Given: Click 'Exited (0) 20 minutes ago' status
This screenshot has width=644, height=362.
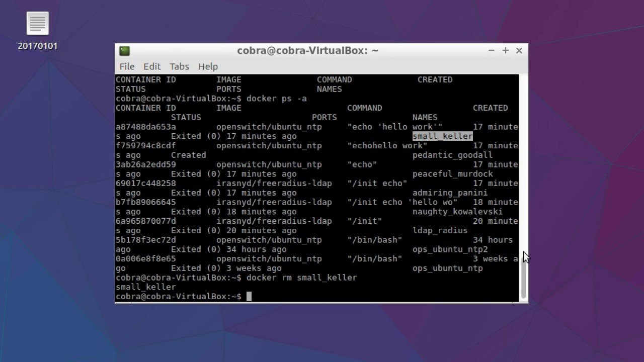Looking at the screenshot, I should pos(234,231).
